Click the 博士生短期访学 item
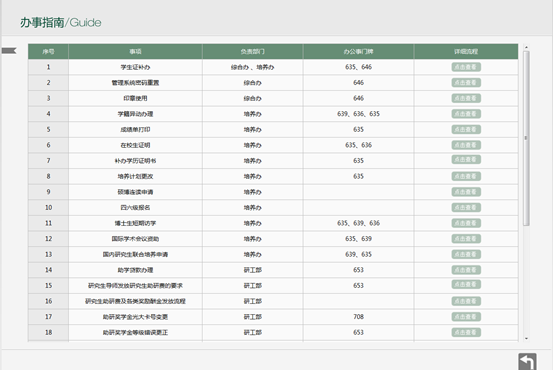This screenshot has height=370, width=553. 135,223
